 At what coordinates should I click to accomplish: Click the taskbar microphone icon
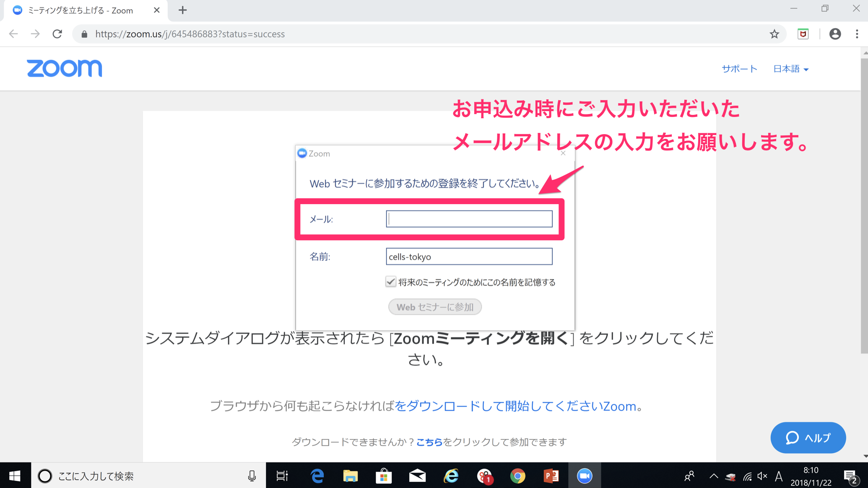(x=252, y=476)
